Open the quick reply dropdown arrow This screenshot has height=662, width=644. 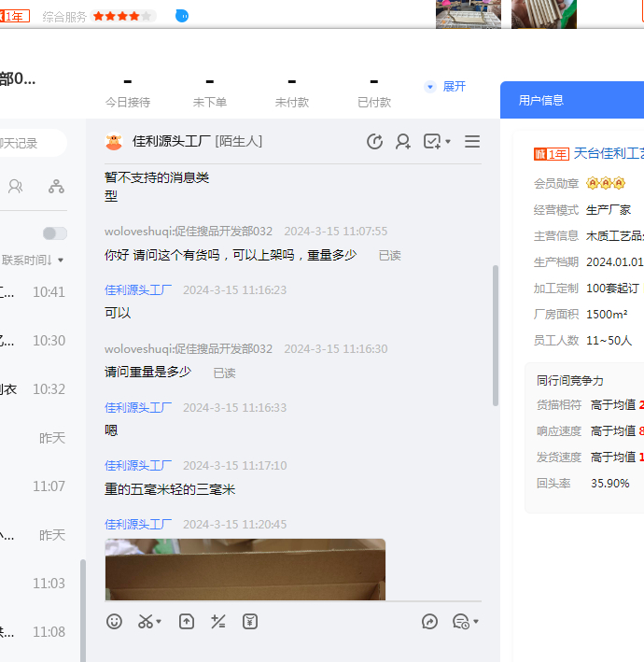pyautogui.click(x=476, y=622)
